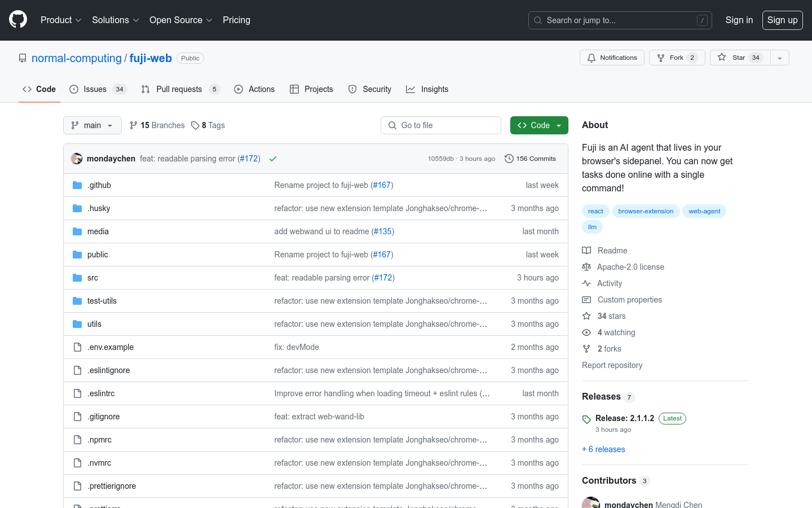Open the test-utils folder
Viewport: 812px width, 508px height.
click(x=102, y=301)
